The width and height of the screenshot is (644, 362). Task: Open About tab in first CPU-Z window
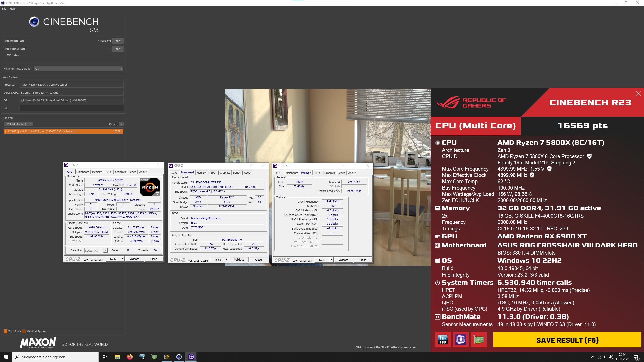[143, 172]
